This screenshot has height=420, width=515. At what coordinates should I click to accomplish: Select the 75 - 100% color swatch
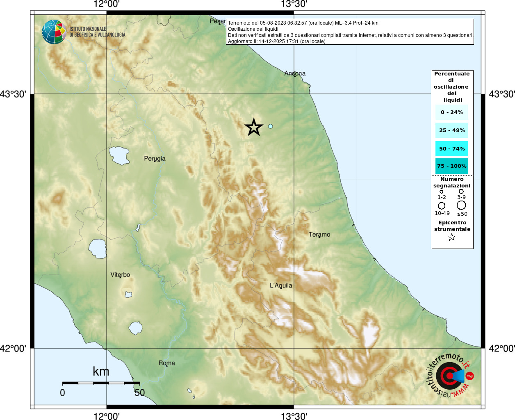point(452,166)
